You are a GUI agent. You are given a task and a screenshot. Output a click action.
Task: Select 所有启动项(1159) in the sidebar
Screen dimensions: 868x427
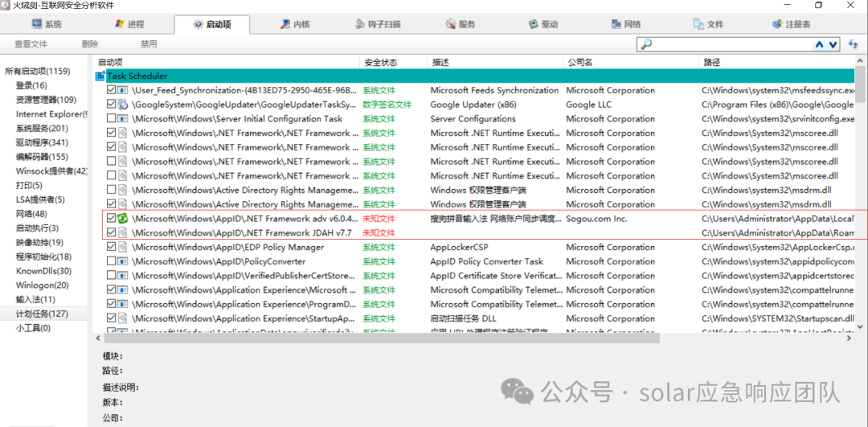(39, 71)
